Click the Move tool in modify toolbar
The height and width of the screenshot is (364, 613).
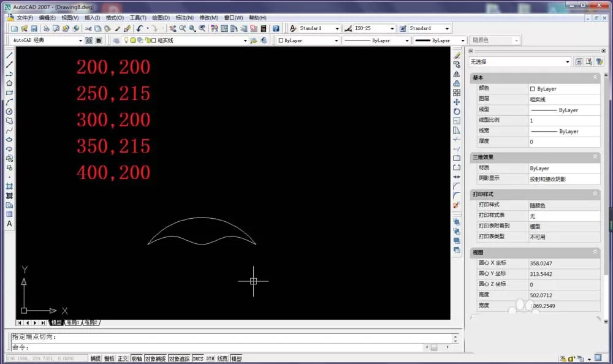point(457,102)
